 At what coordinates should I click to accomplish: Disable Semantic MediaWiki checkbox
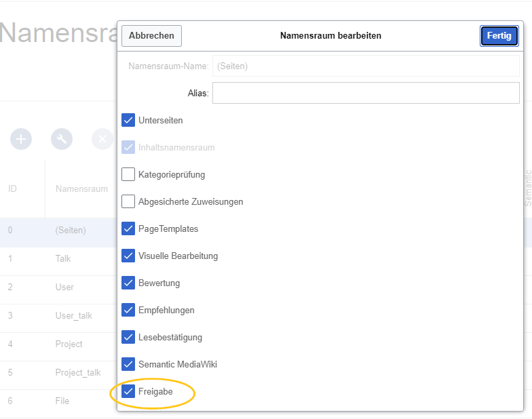click(128, 364)
